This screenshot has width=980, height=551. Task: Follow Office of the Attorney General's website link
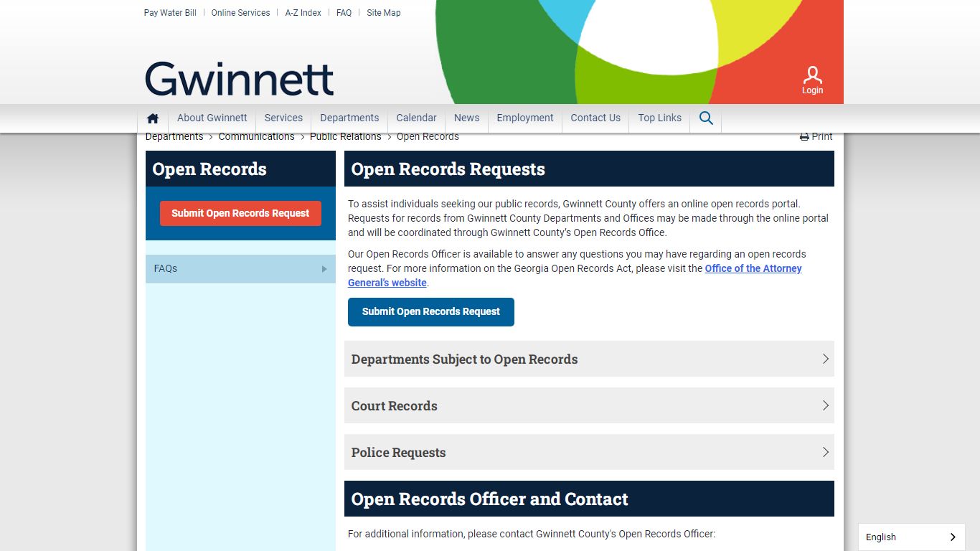coord(753,268)
